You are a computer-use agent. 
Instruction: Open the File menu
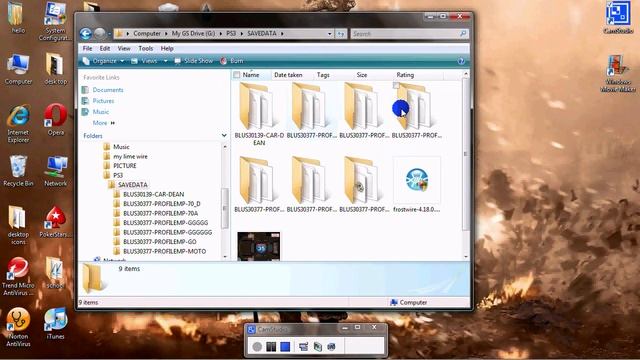click(87, 48)
